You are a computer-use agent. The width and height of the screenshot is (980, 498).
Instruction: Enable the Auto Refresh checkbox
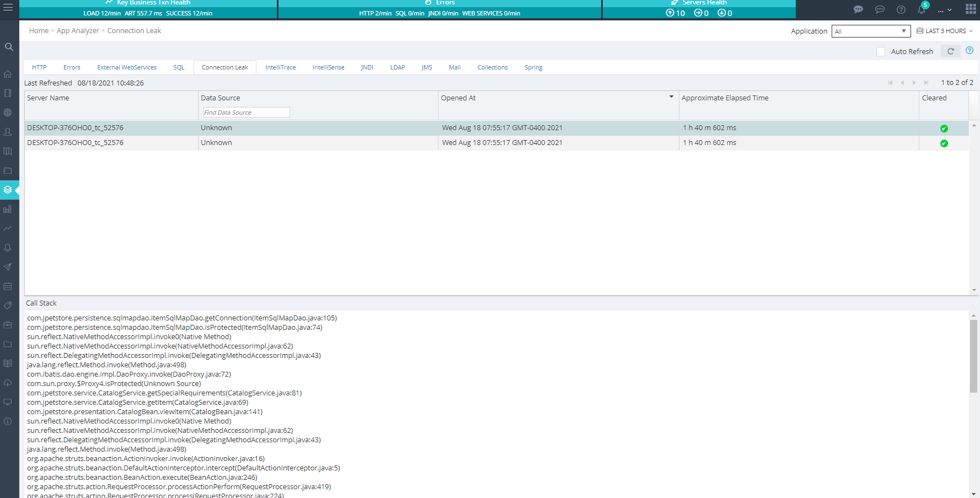881,52
